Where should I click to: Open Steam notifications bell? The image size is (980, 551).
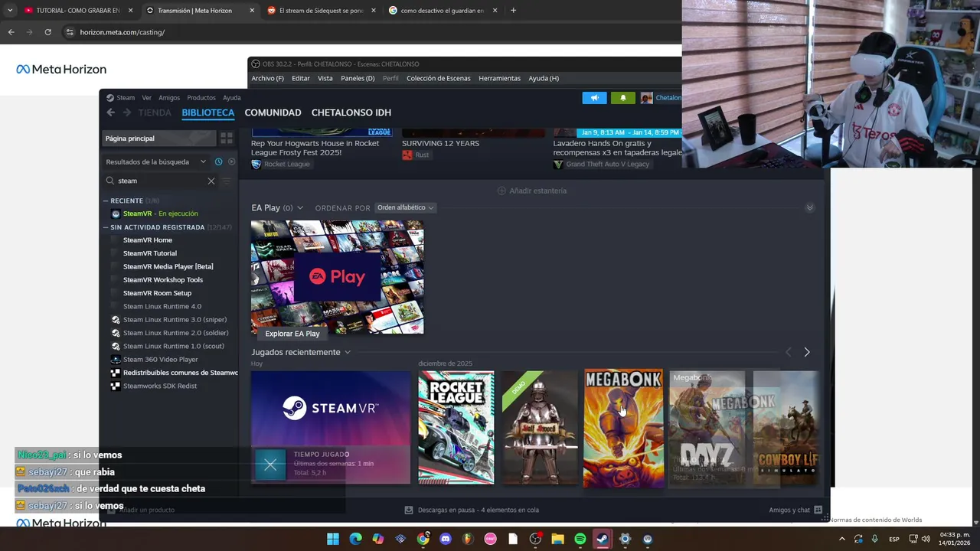click(x=622, y=98)
